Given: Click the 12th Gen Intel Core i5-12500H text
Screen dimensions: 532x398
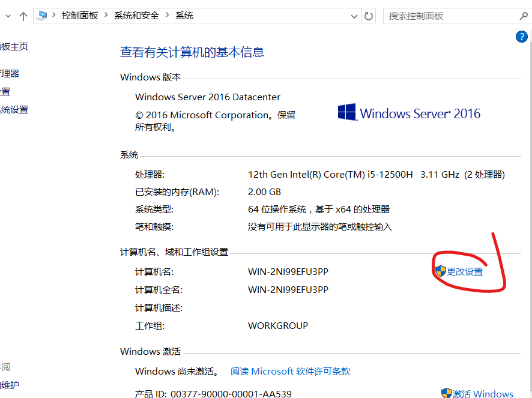Looking at the screenshot, I should click(330, 175).
